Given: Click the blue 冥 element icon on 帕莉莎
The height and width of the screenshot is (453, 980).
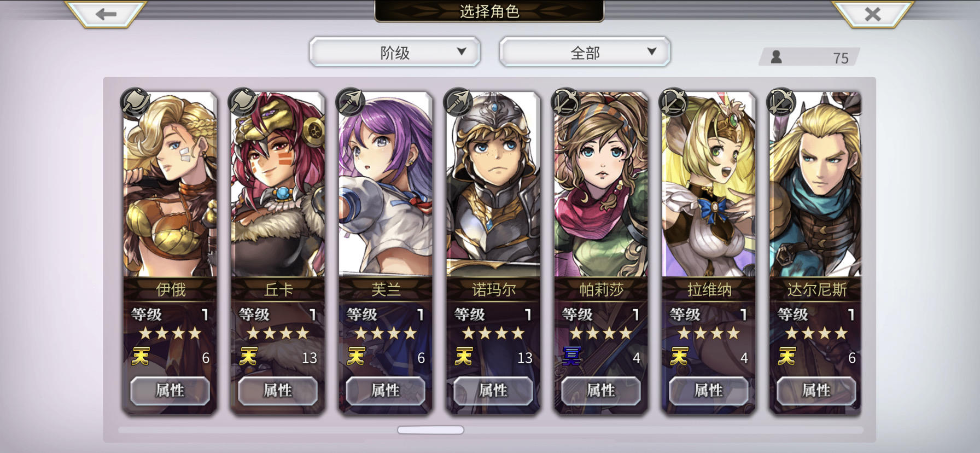Looking at the screenshot, I should click(572, 357).
